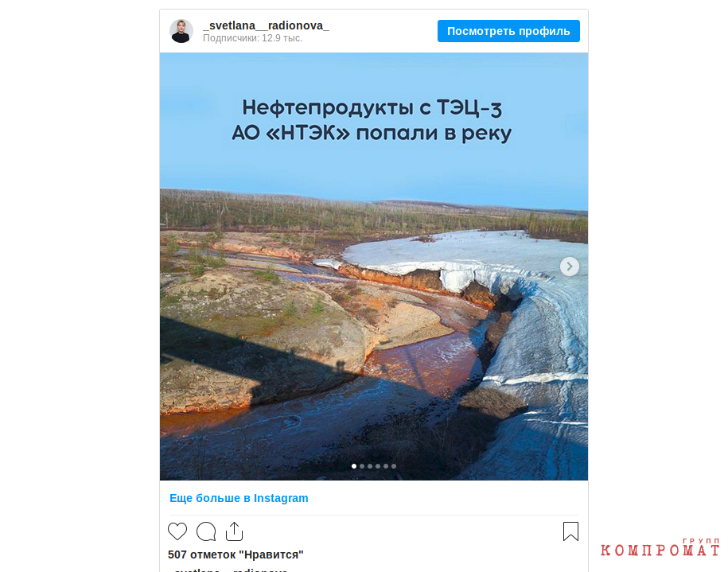
Task: Open Еще больше в Instagram link
Action: [x=239, y=498]
